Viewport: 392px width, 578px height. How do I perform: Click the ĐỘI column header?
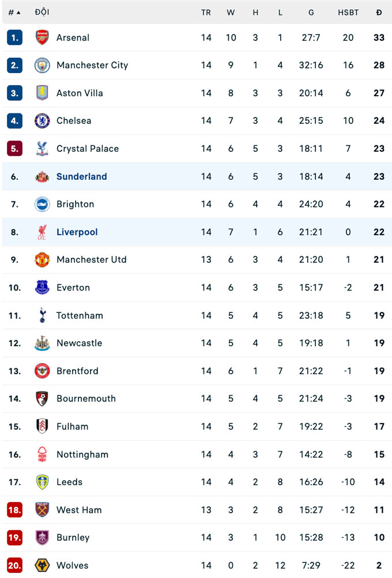point(42,12)
